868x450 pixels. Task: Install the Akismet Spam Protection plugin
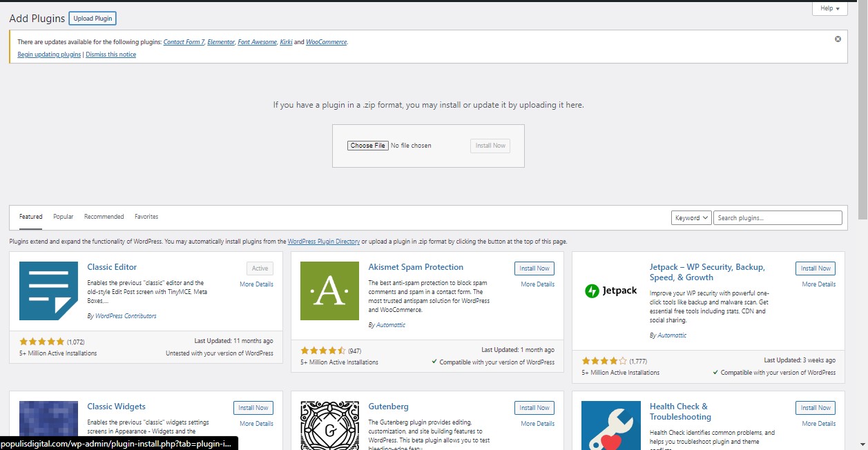[534, 268]
